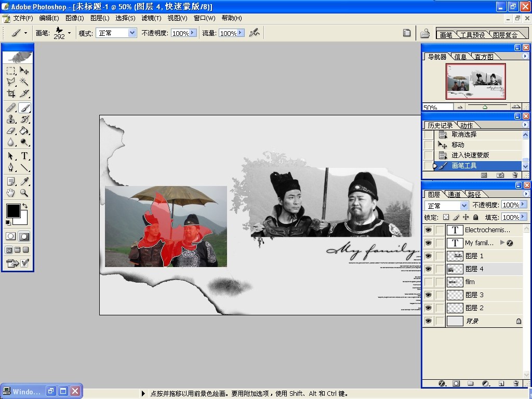532x399 pixels.
Task: Open the 不透明度 opacity slider arrow in options bar
Action: click(x=192, y=33)
